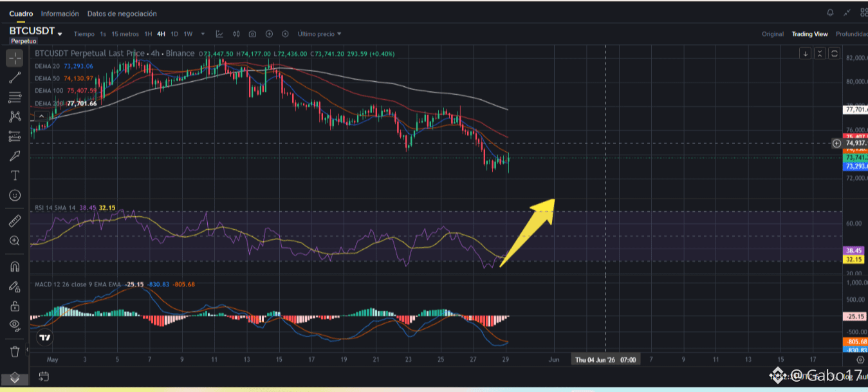Click the trash remove drawings icon
Screen dimensions: 868x392
(x=15, y=351)
